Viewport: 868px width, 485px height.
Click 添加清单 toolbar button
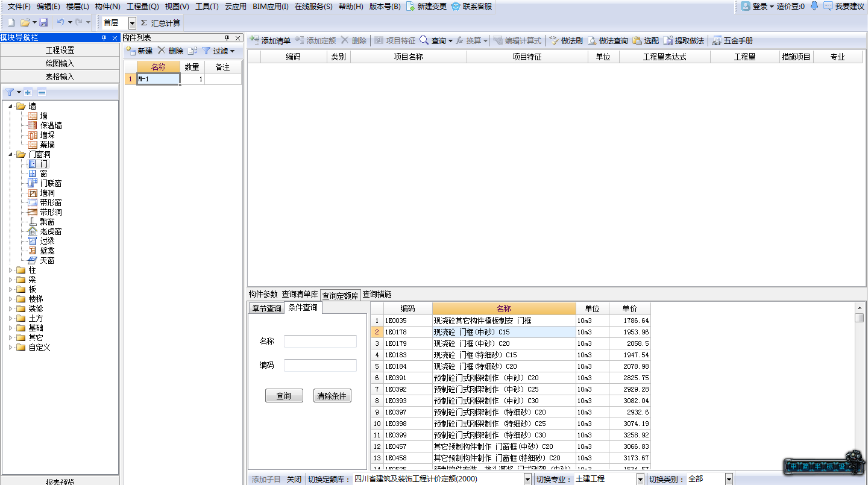point(271,41)
